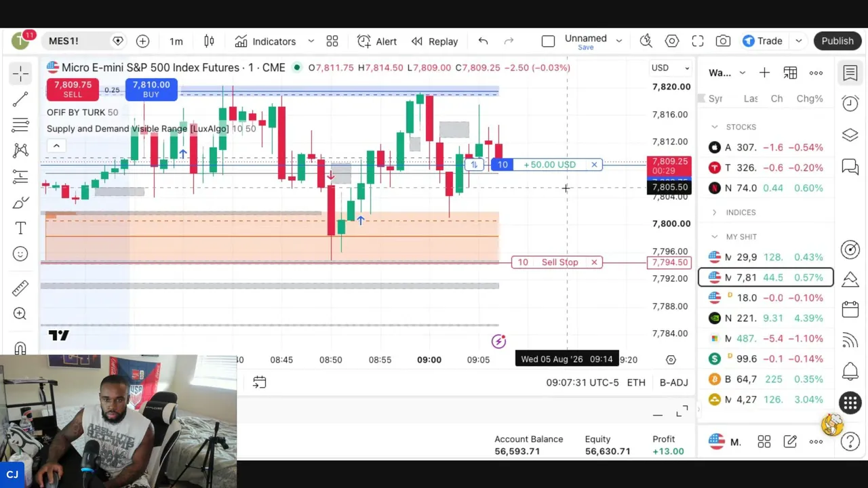Select the ruler measure tool
Screen dimensions: 868x488
click(x=20, y=288)
